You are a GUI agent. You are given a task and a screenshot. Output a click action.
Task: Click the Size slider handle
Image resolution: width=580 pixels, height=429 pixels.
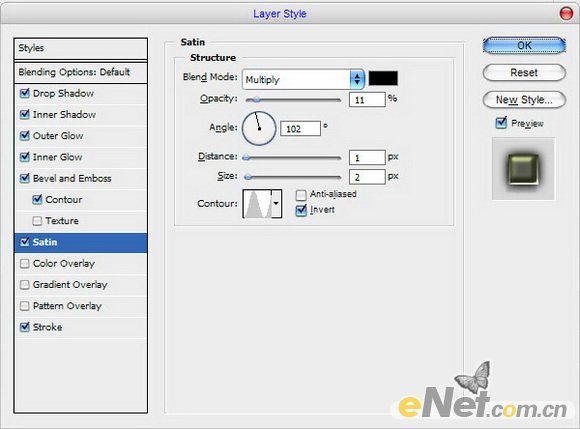248,177
